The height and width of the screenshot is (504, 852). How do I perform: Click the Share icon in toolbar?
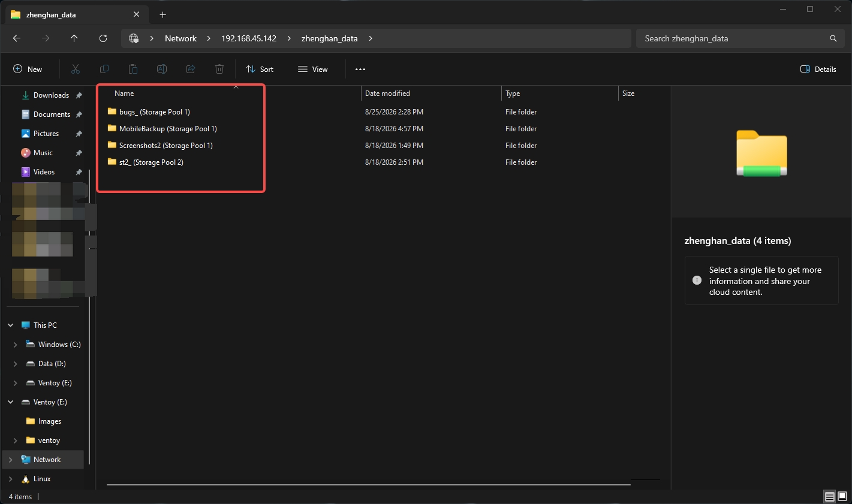(x=191, y=70)
